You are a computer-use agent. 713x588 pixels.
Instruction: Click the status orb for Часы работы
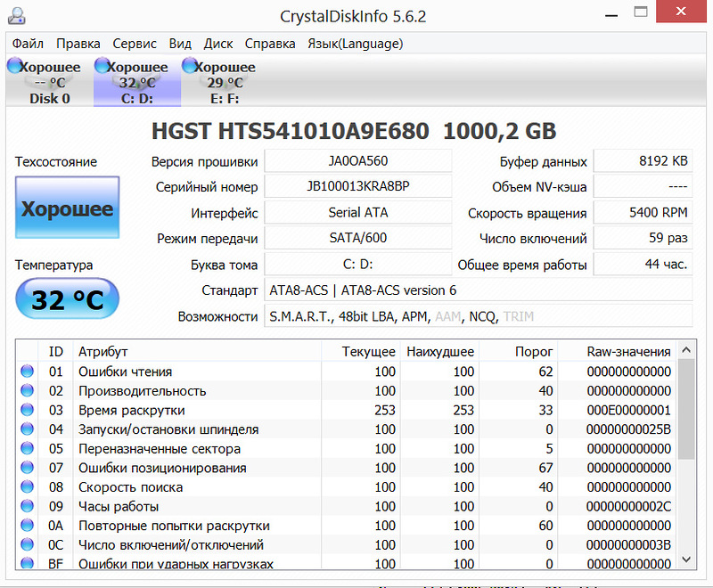[x=28, y=506]
